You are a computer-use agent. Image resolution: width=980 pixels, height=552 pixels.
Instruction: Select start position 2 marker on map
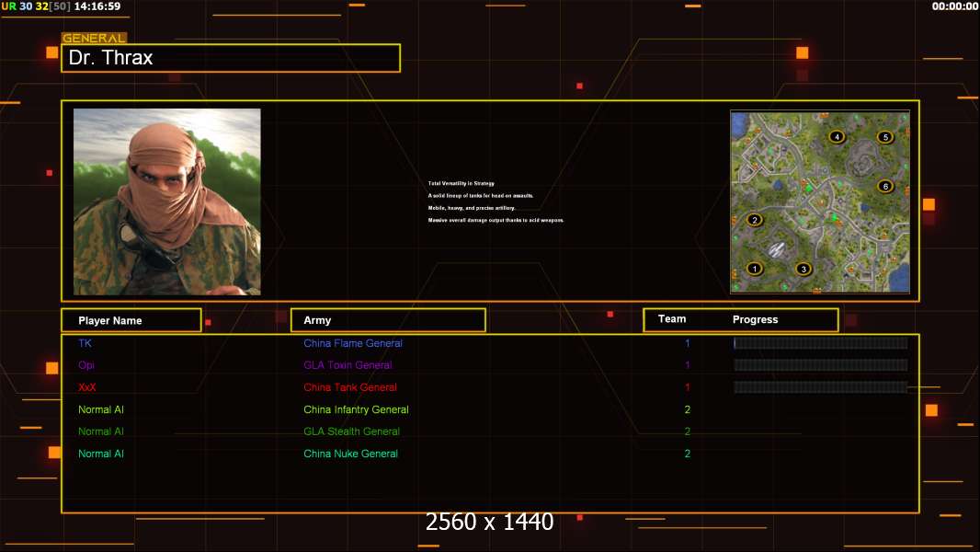(755, 220)
